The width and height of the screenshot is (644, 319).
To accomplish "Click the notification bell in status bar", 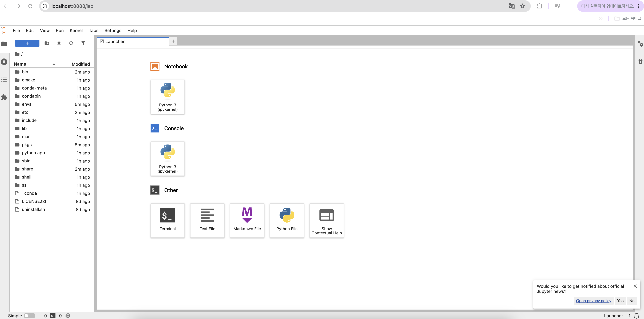I will click(x=637, y=316).
